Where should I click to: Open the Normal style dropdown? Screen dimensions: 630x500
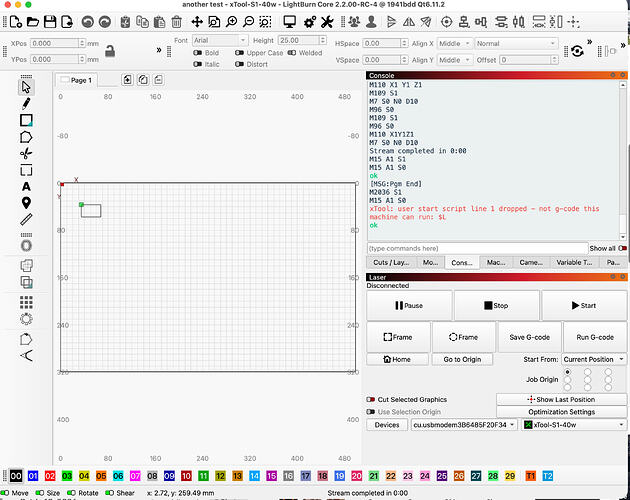pyautogui.click(x=516, y=43)
